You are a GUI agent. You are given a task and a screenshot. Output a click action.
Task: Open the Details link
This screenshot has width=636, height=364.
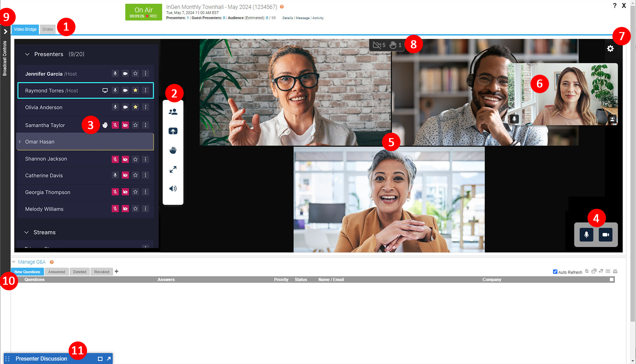288,18
